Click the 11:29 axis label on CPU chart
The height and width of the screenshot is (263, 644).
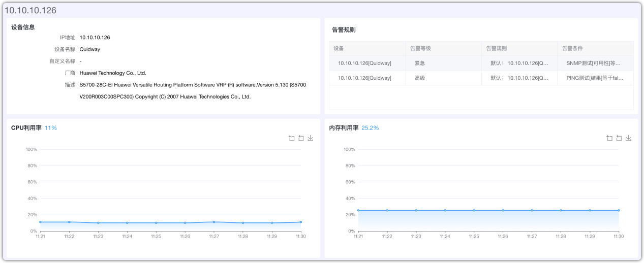point(272,237)
